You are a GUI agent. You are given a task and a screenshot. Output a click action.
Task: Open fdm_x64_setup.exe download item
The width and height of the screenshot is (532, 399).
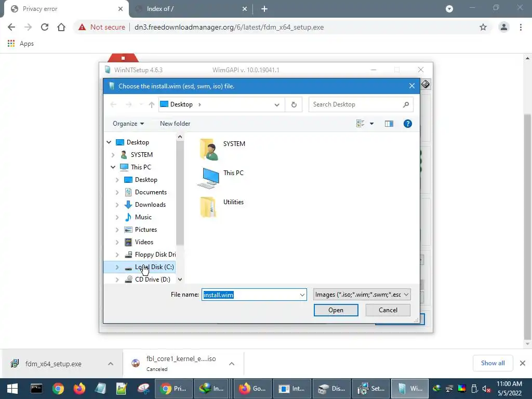tap(54, 364)
